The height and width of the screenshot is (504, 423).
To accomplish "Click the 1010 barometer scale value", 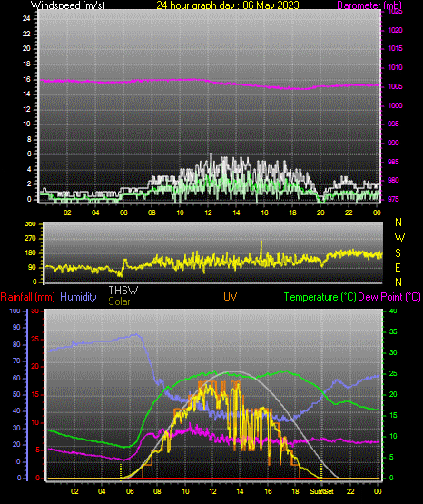I will 395,67.
